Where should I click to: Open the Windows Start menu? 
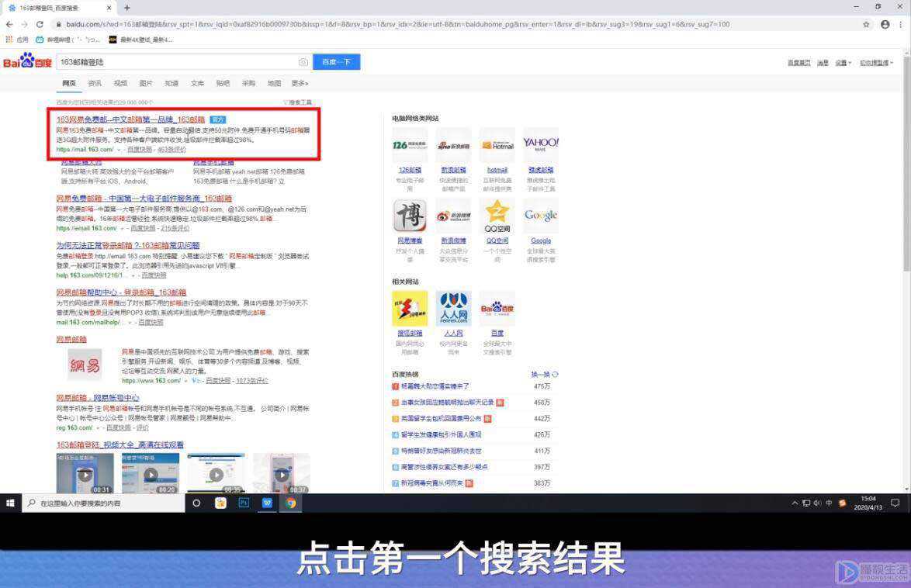tap(10, 503)
